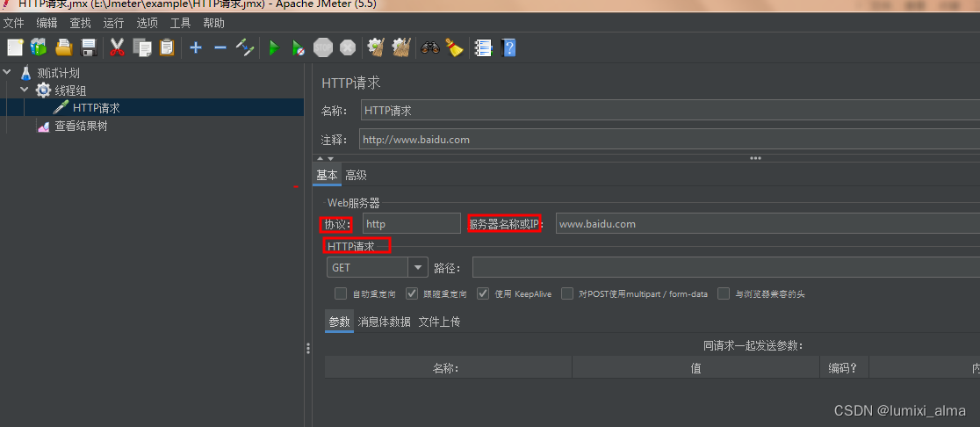Open the 运行 menu

pos(114,23)
